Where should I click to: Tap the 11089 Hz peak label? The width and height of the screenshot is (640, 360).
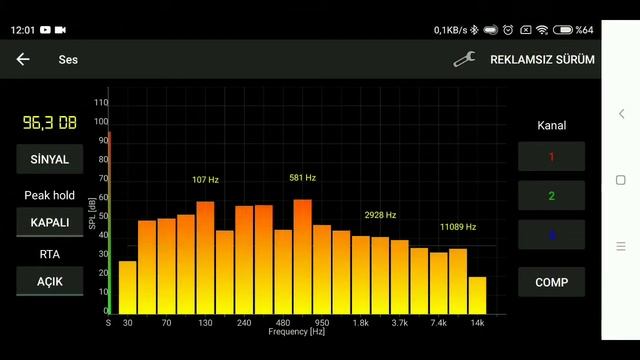[x=458, y=227]
